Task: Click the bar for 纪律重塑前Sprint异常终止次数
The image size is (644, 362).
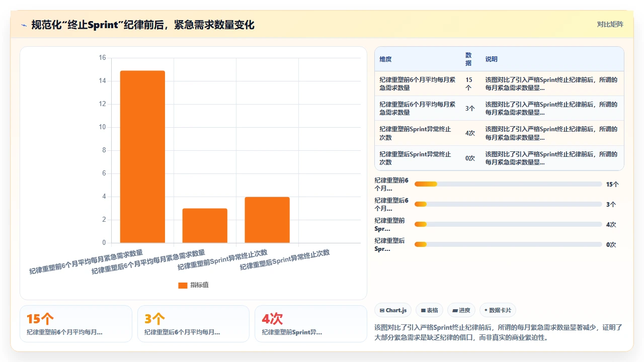Action: pyautogui.click(x=267, y=220)
